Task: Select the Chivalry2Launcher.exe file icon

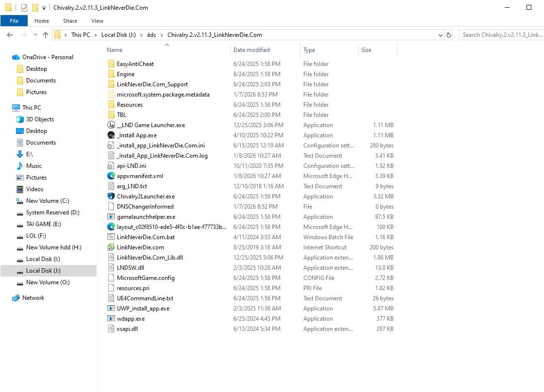Action: (x=111, y=196)
